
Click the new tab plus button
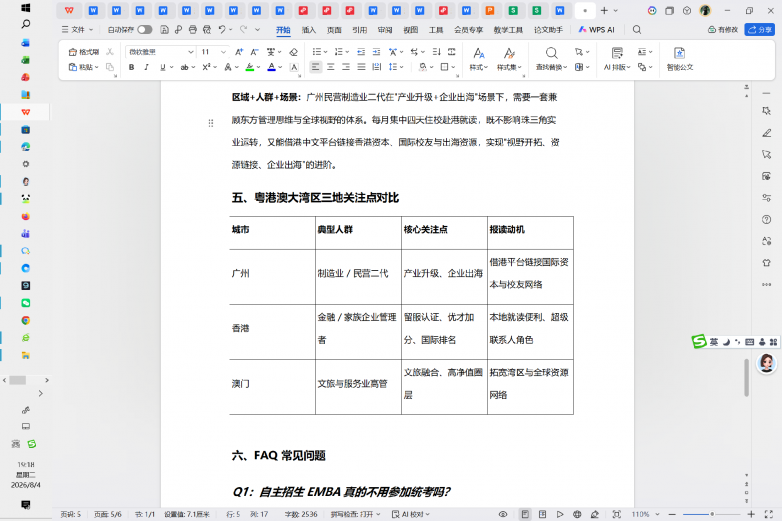tap(604, 10)
